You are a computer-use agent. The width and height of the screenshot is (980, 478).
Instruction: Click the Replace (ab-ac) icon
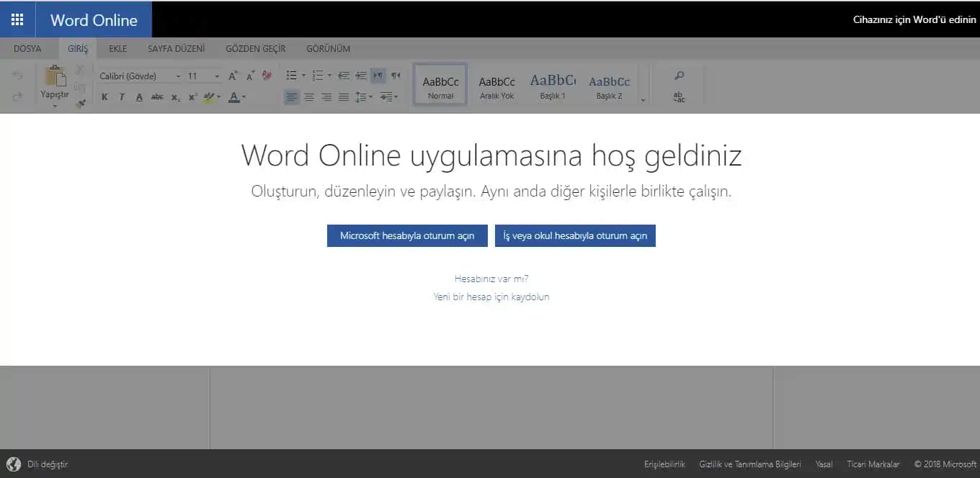tap(677, 97)
